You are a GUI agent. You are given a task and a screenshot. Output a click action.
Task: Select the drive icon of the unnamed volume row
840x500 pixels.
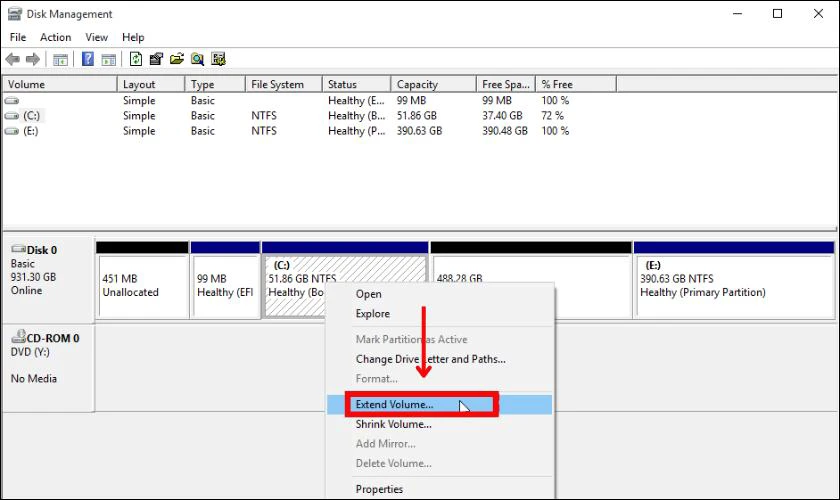12,100
